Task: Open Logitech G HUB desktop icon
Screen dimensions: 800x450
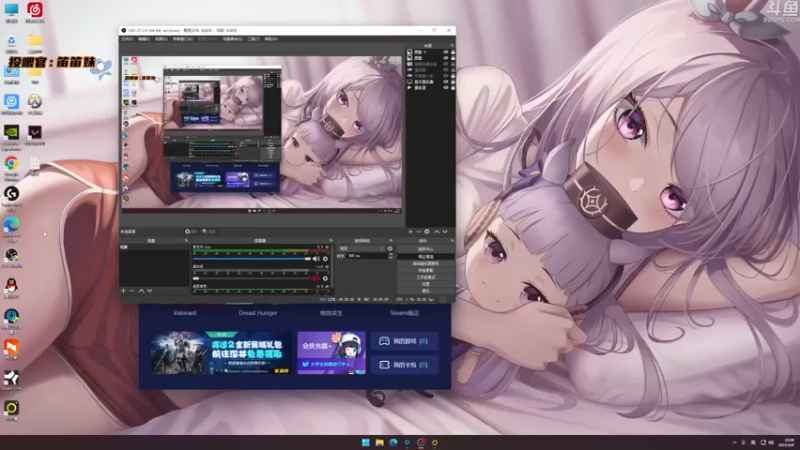Action: 11,198
